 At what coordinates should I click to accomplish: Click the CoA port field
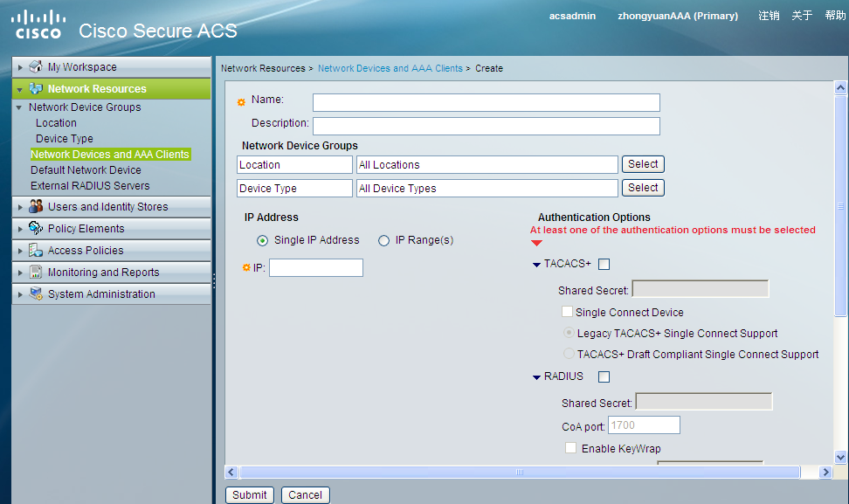[x=645, y=425]
